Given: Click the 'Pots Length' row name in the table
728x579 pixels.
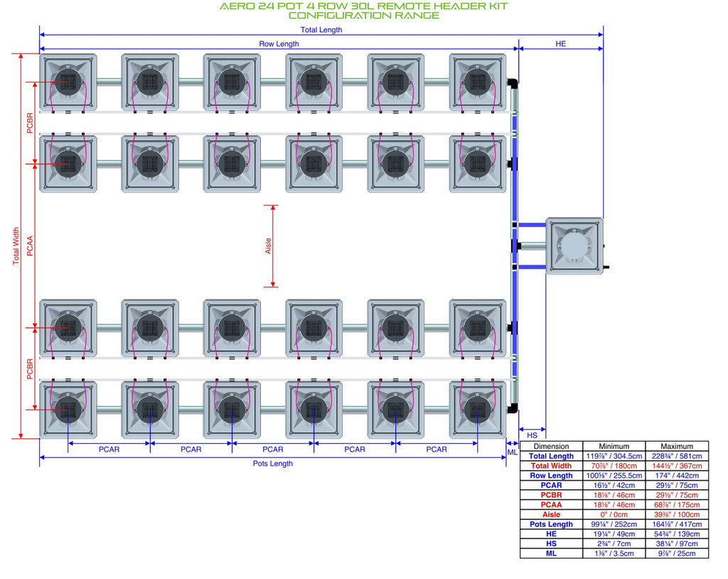Looking at the screenshot, I should (x=551, y=524).
